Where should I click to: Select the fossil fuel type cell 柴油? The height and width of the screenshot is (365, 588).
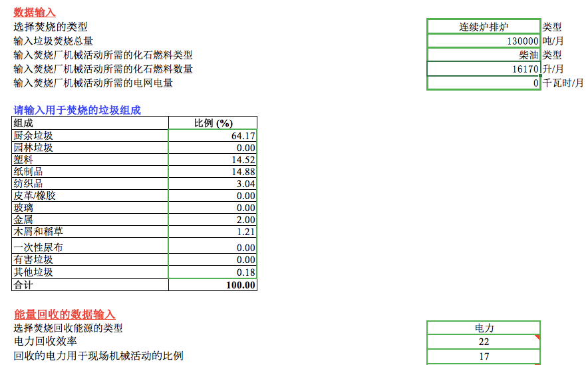[x=483, y=55]
